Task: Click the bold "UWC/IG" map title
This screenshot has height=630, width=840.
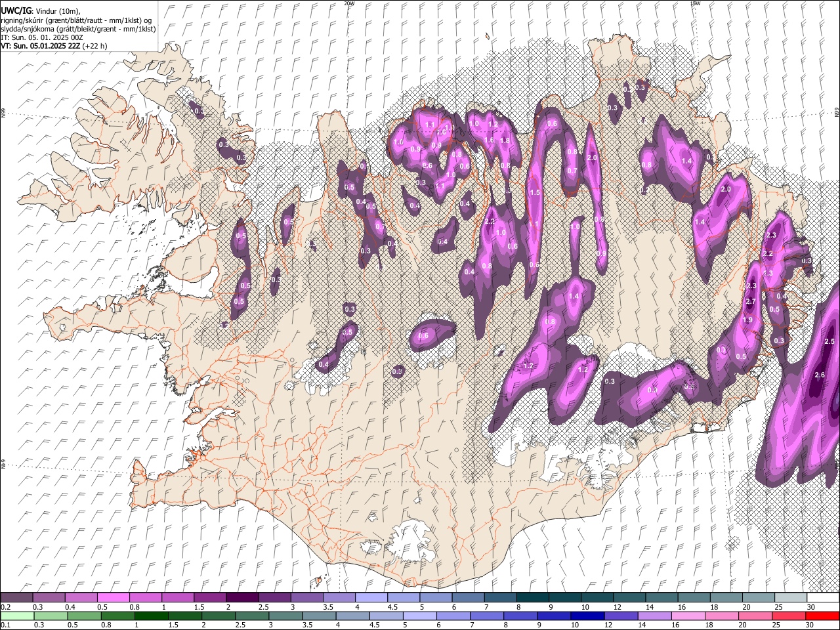Action: click(x=16, y=10)
